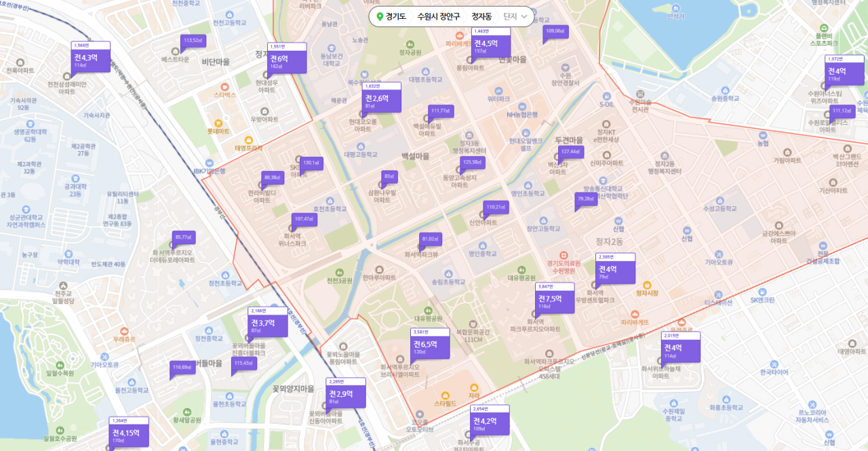868x451 pixels.
Task: Click the 워터파크 icon
Action: (x=498, y=90)
